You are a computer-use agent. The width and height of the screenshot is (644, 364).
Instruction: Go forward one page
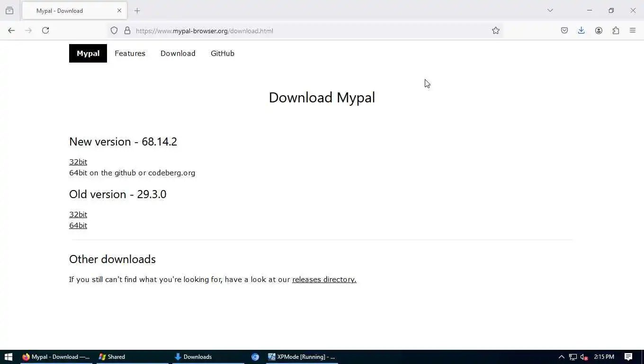coord(28,30)
